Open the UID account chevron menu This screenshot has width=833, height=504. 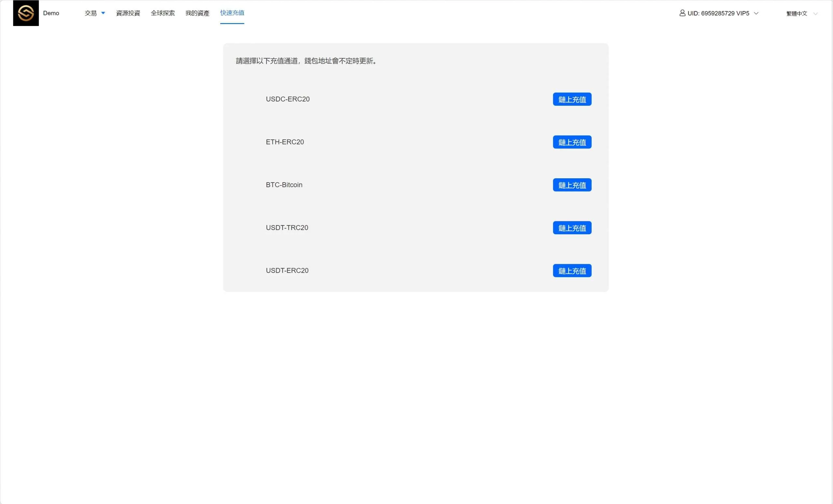[x=756, y=13]
